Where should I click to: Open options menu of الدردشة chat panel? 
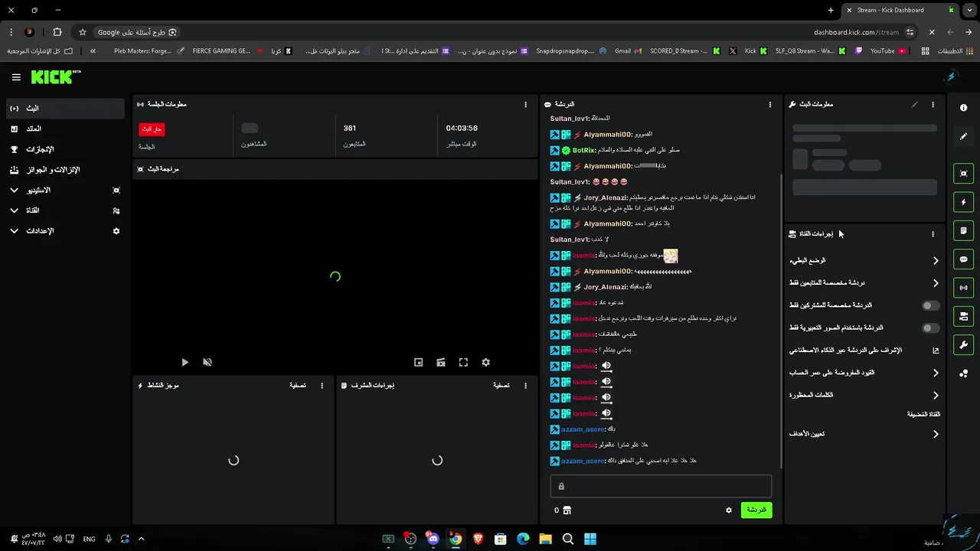point(770,104)
